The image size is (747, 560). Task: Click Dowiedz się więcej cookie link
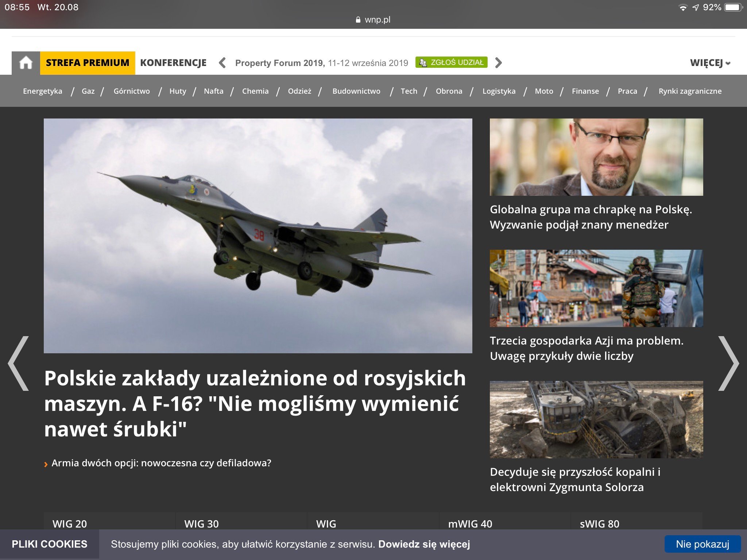[424, 544]
